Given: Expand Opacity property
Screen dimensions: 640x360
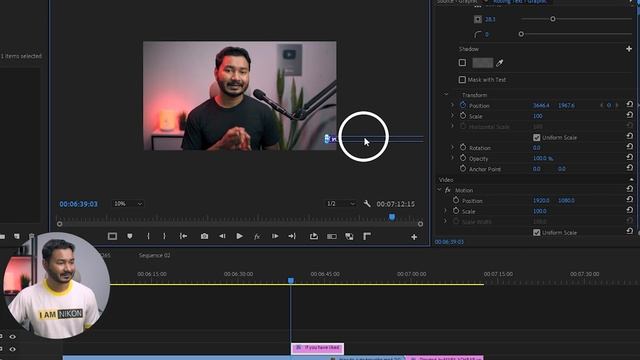Looking at the screenshot, I should coord(452,158).
